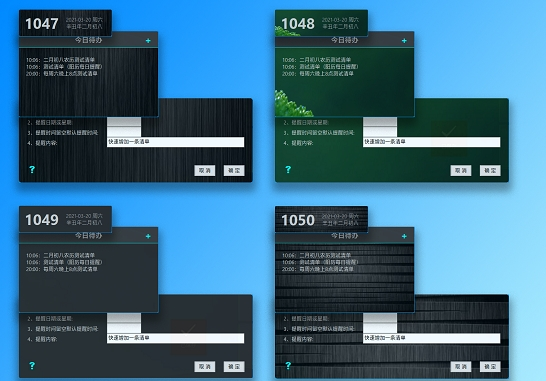Click the 今日待办 header in skin 1047

[x=88, y=40]
